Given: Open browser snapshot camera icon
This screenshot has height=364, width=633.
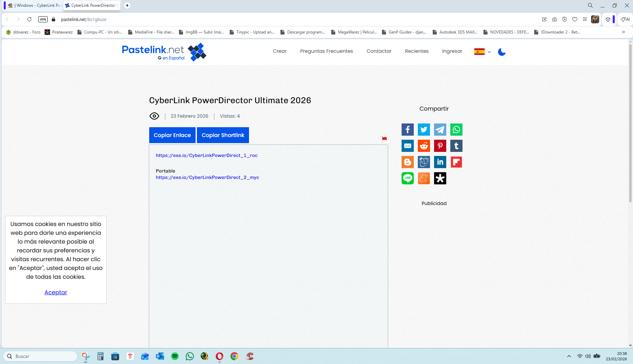Looking at the screenshot, I should click(554, 19).
